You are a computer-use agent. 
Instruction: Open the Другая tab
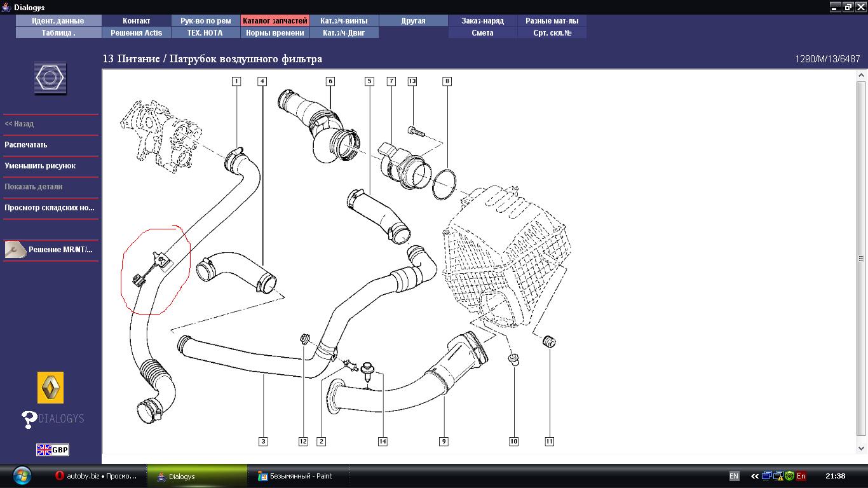[414, 21]
